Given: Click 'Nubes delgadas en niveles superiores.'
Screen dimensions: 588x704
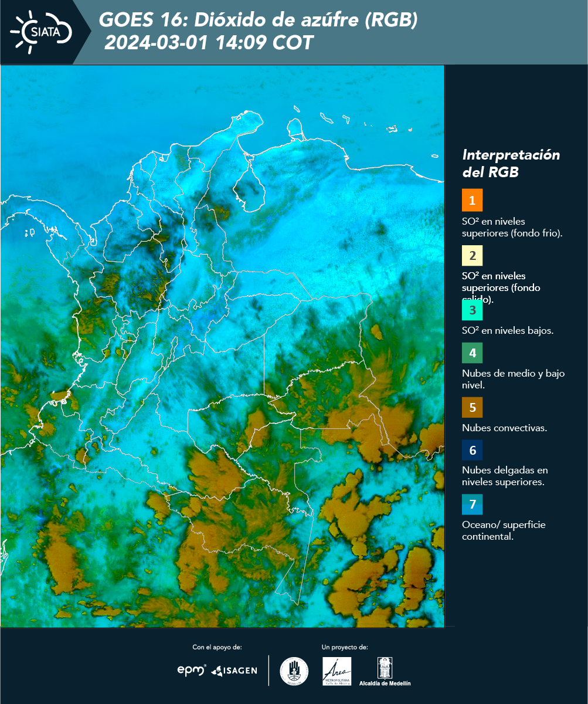Looking at the screenshot, I should [505, 476].
